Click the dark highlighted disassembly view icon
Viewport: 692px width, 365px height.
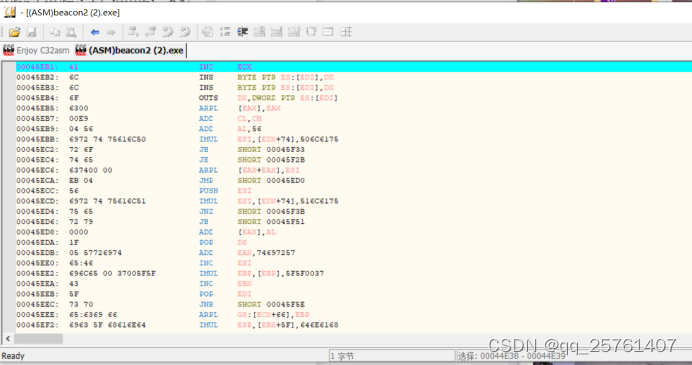(242, 32)
